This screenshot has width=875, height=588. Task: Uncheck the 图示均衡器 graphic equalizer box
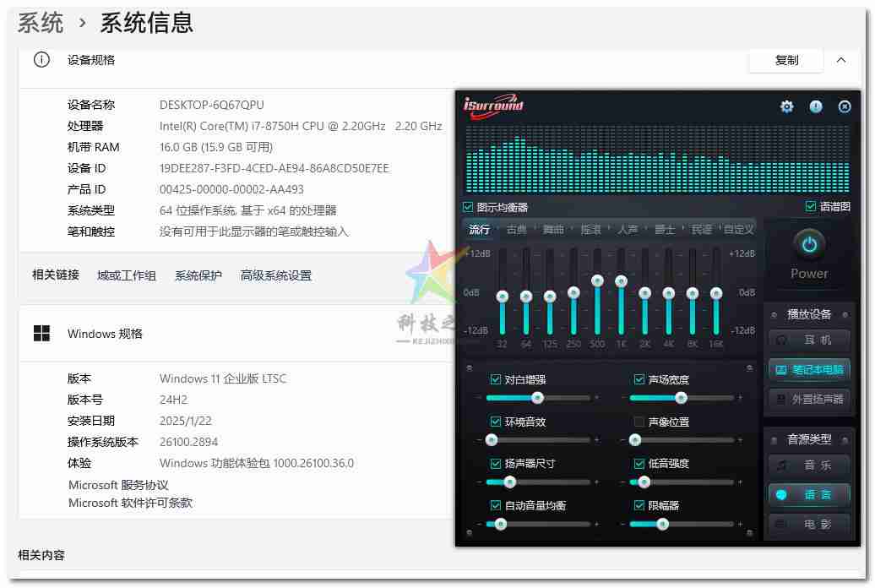(x=467, y=206)
